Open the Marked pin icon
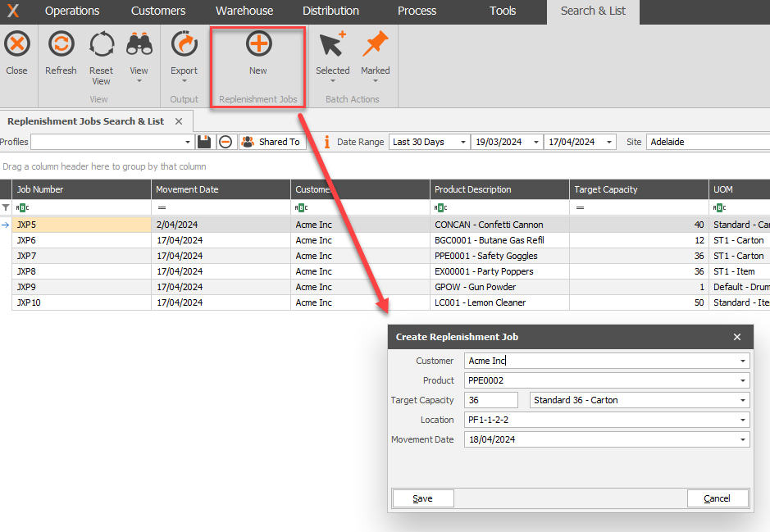The height and width of the screenshot is (532, 770). pyautogui.click(x=376, y=44)
